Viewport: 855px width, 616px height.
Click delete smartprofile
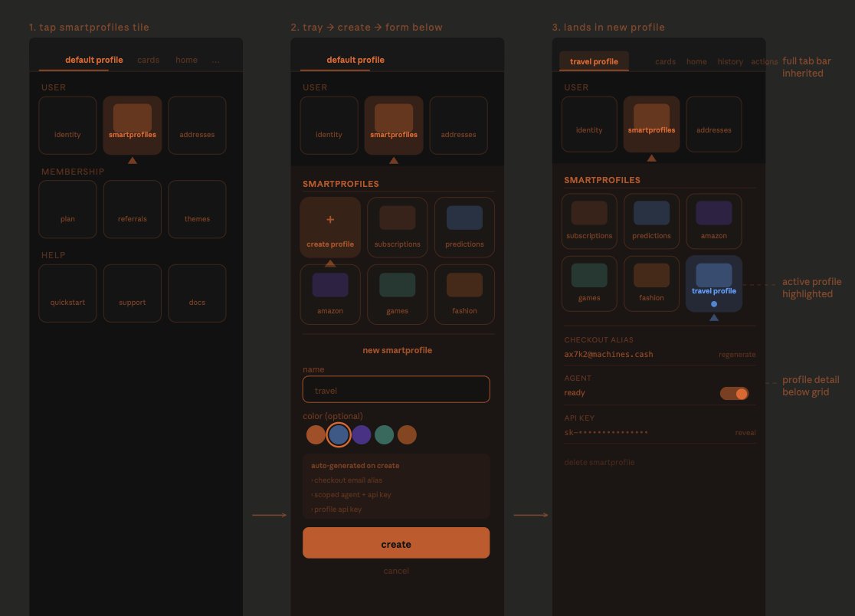(599, 462)
